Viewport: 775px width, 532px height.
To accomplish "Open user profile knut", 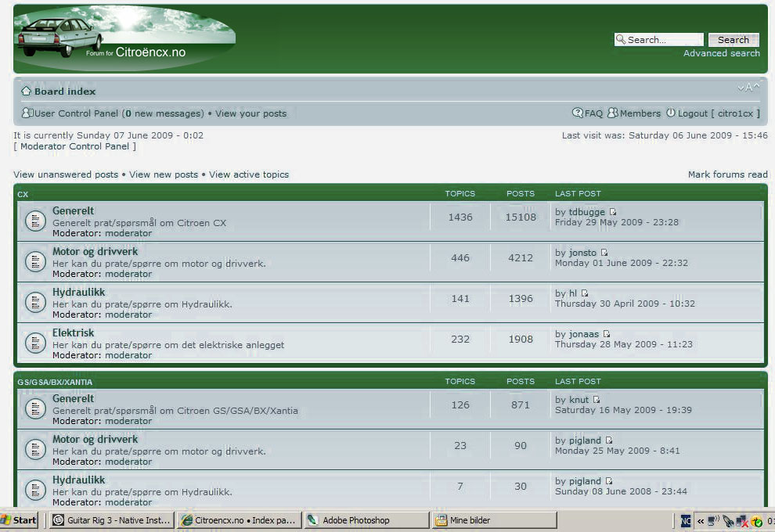I will (x=579, y=400).
